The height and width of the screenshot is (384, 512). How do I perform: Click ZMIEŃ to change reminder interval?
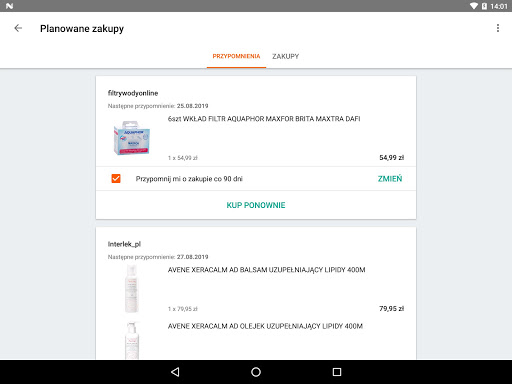click(x=390, y=179)
